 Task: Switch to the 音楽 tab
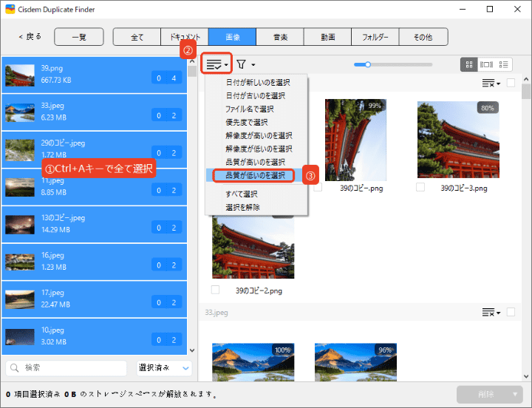tap(280, 37)
